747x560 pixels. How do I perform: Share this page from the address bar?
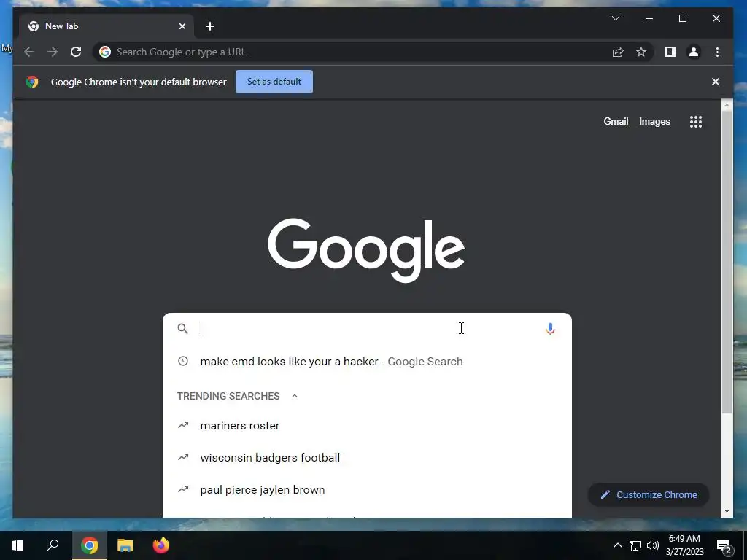click(618, 52)
